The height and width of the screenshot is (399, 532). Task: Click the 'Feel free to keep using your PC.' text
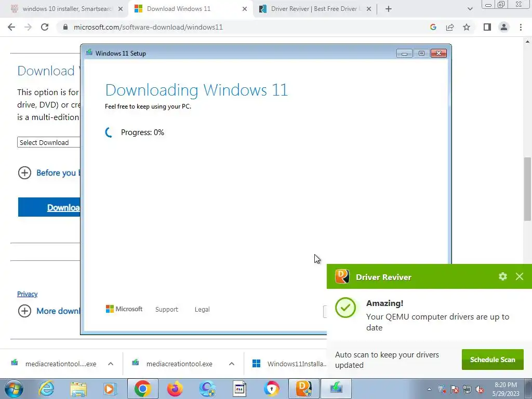coord(148,107)
